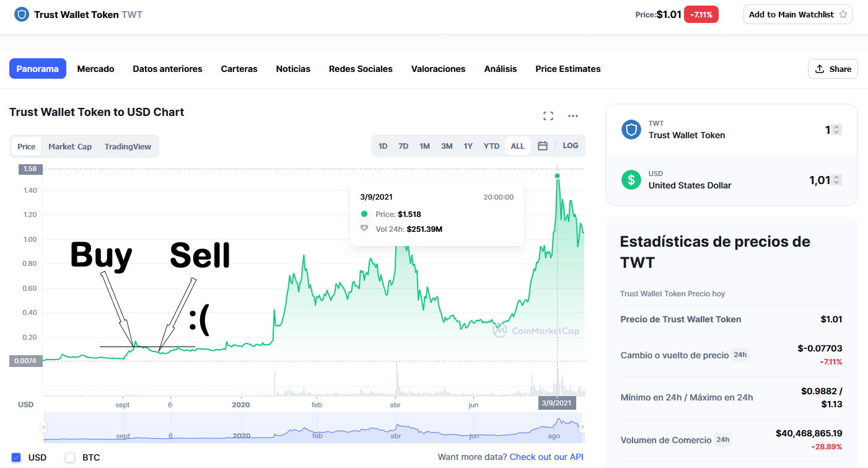Click the star icon in Add to Main Watchlist
The image size is (868, 468).
843,14
